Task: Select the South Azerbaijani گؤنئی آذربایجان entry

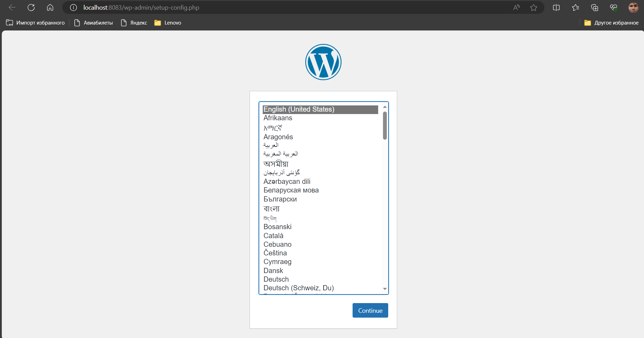Action: pyautogui.click(x=320, y=172)
